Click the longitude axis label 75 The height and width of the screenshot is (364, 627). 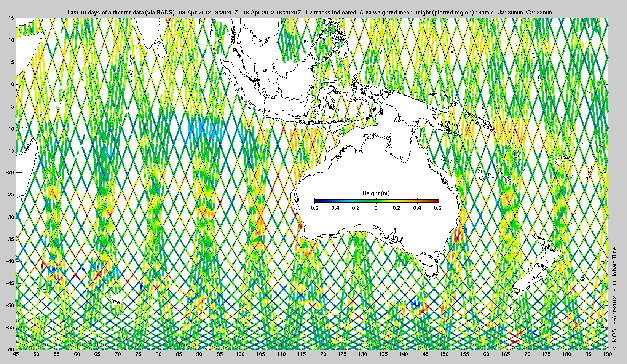138,354
